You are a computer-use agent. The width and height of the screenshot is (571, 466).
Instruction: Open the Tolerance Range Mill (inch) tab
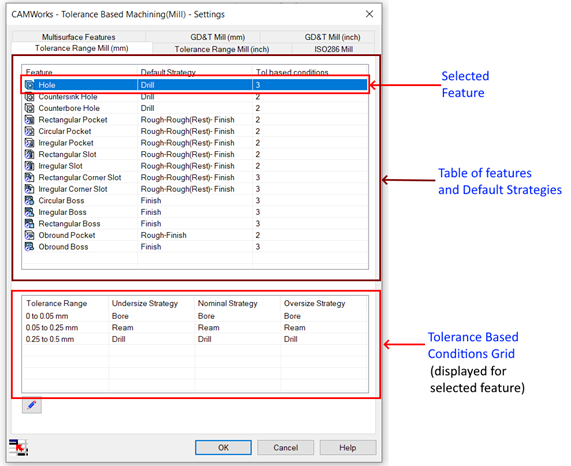222,49
